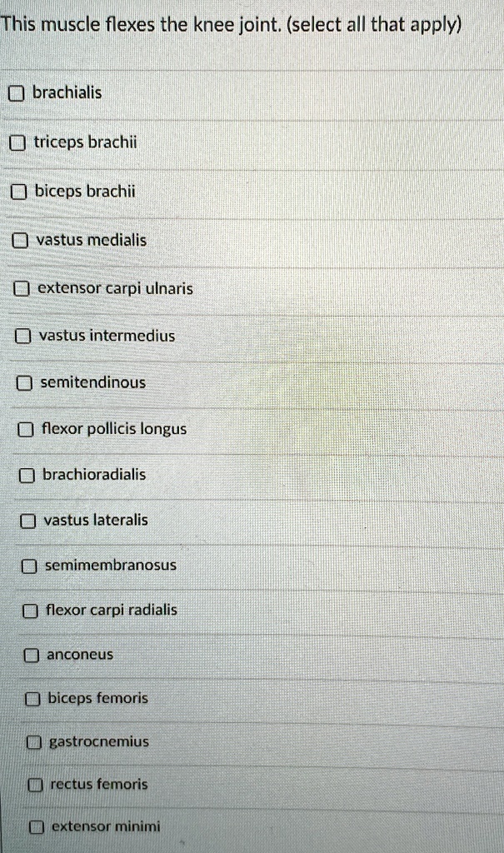Select the semimembranosus checkbox

[x=29, y=566]
